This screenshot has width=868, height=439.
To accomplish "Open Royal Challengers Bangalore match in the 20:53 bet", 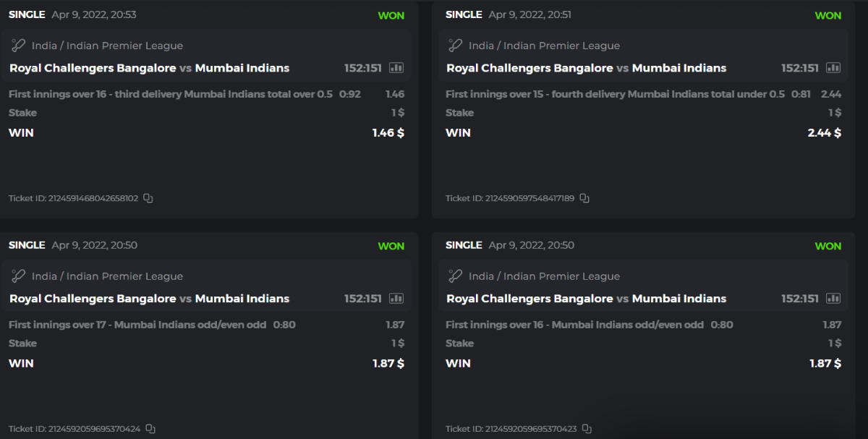I will [x=93, y=68].
